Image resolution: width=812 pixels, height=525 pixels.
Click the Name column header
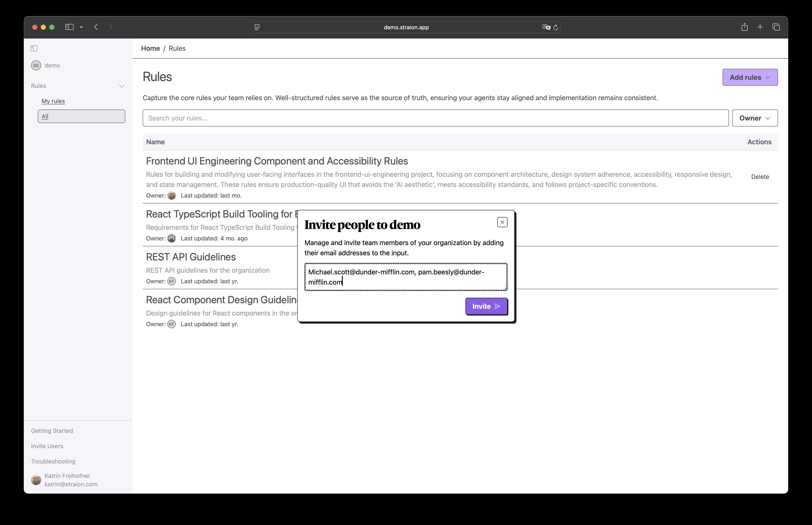click(155, 142)
